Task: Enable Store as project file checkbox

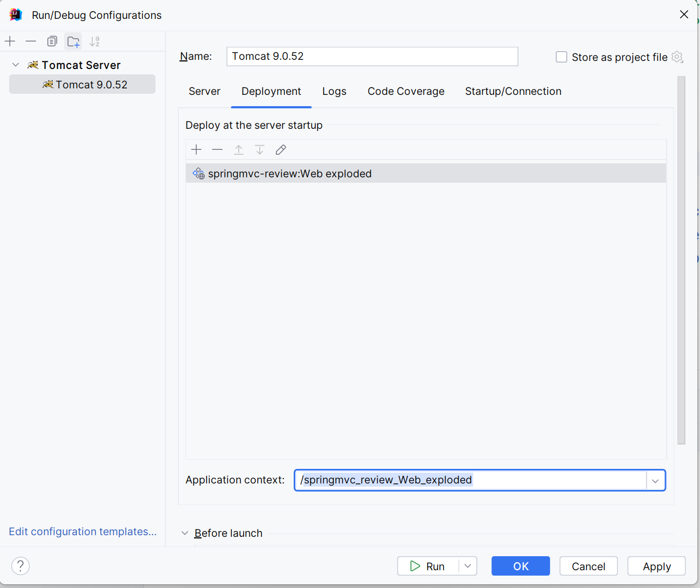Action: pyautogui.click(x=562, y=57)
